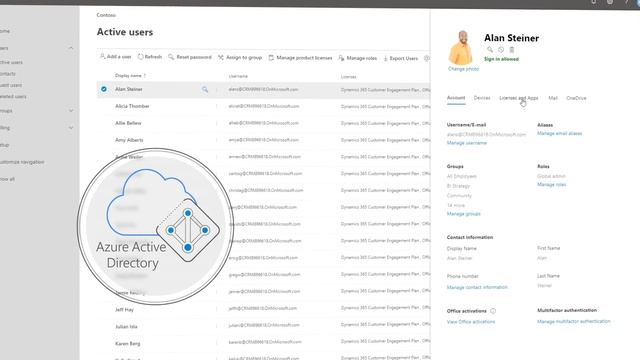Screen dimensions: 640x360
Task: Open Contacts in the sidebar
Action: 8,74
